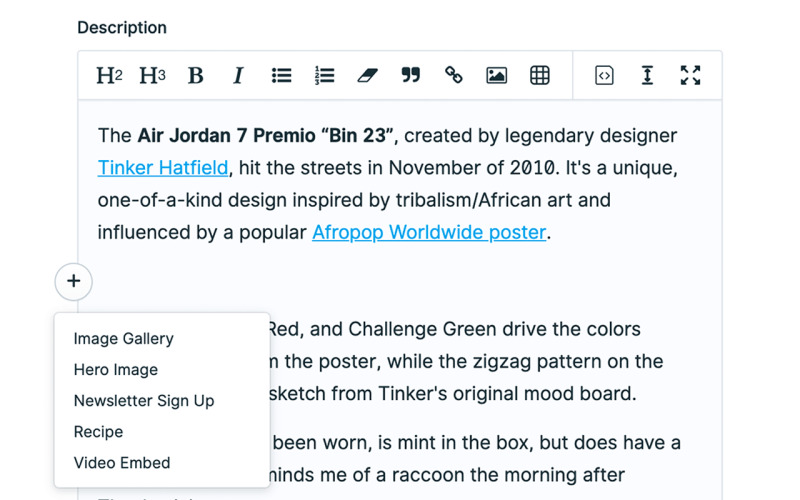Select Image Gallery from the menu
This screenshot has width=800, height=500.
[x=123, y=339]
